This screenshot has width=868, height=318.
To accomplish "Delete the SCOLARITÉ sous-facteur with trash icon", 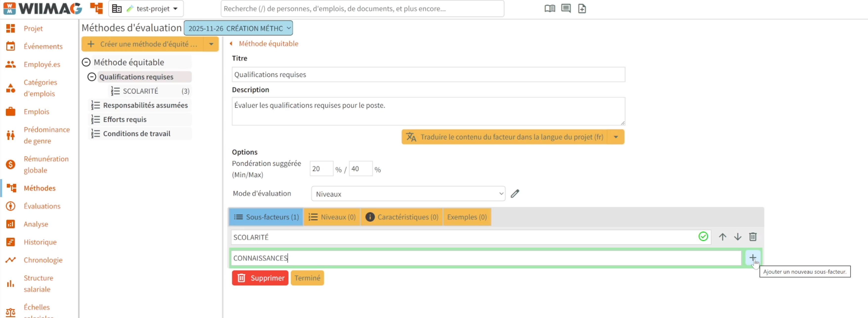I will [x=753, y=237].
